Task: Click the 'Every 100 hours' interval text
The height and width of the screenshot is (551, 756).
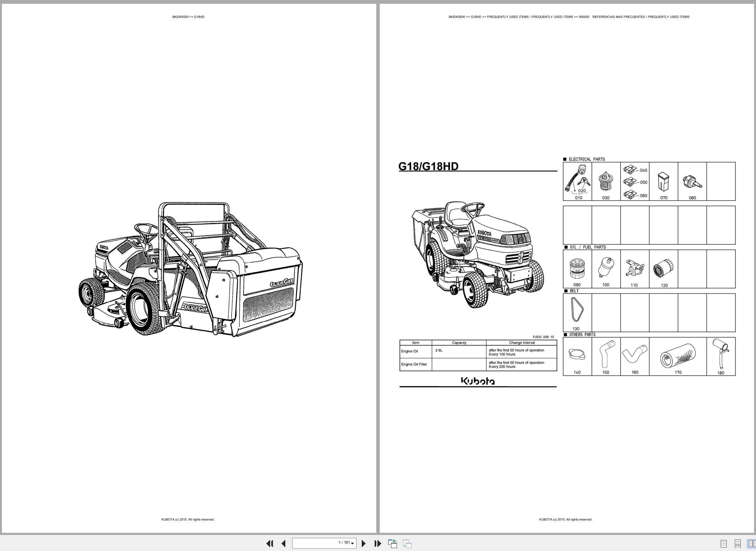Action: [502, 354]
